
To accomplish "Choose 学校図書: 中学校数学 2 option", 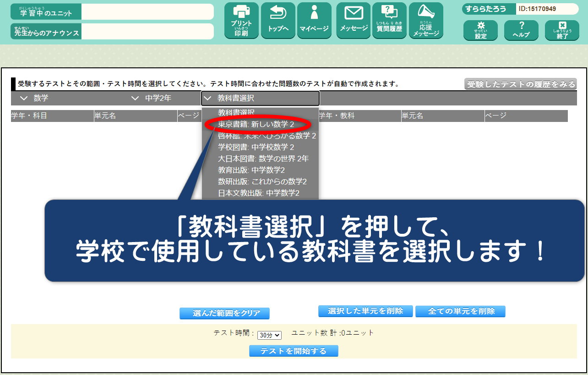I will click(256, 147).
